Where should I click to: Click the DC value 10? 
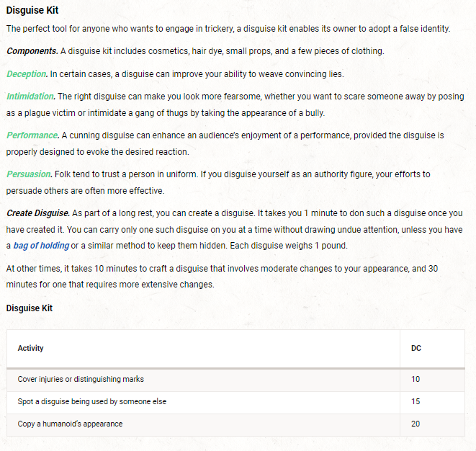[416, 379]
